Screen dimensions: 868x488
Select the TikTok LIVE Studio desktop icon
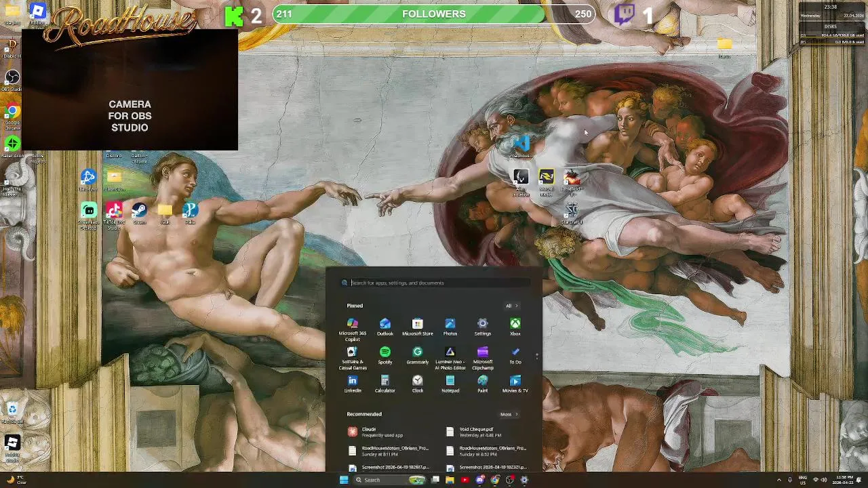pyautogui.click(x=114, y=216)
